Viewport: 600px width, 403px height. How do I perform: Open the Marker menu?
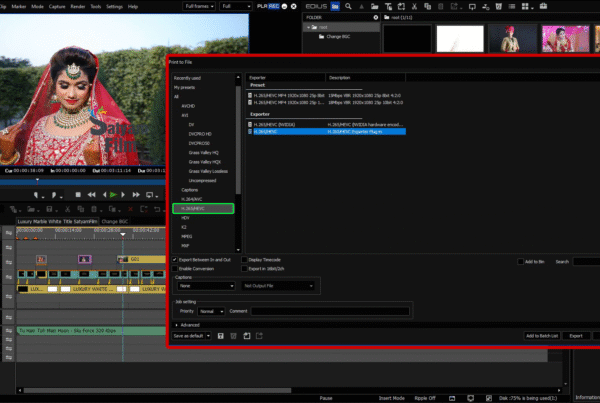pyautogui.click(x=19, y=7)
